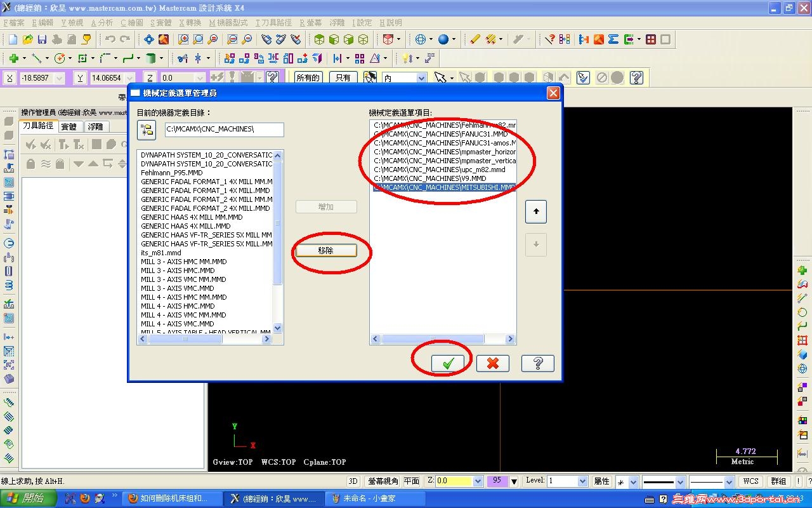The height and width of the screenshot is (508, 812).
Task: Click the 屬性 attributes button
Action: click(601, 481)
